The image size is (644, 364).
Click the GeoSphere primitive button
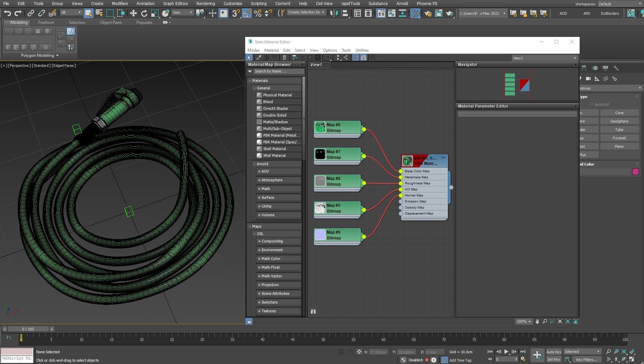coord(619,121)
